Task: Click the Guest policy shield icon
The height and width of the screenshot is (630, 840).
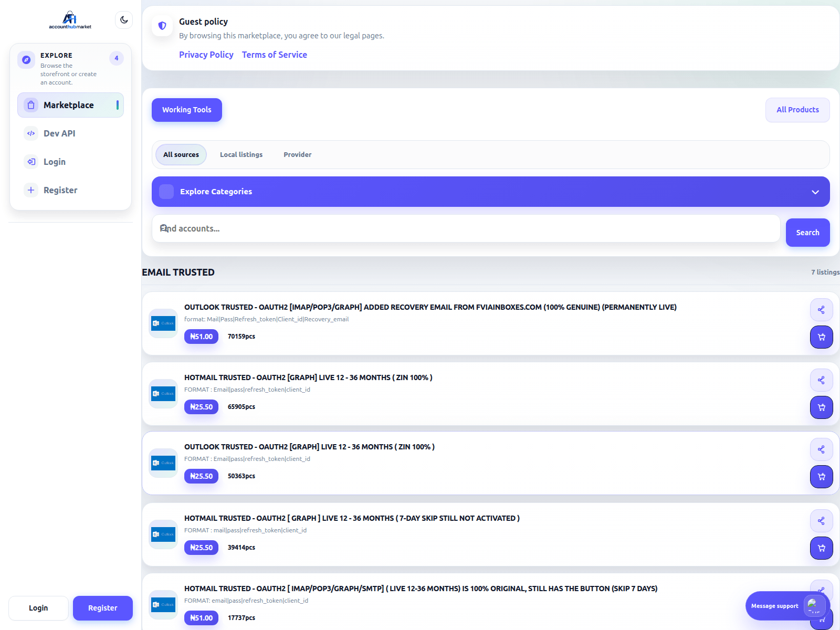Action: pyautogui.click(x=162, y=26)
